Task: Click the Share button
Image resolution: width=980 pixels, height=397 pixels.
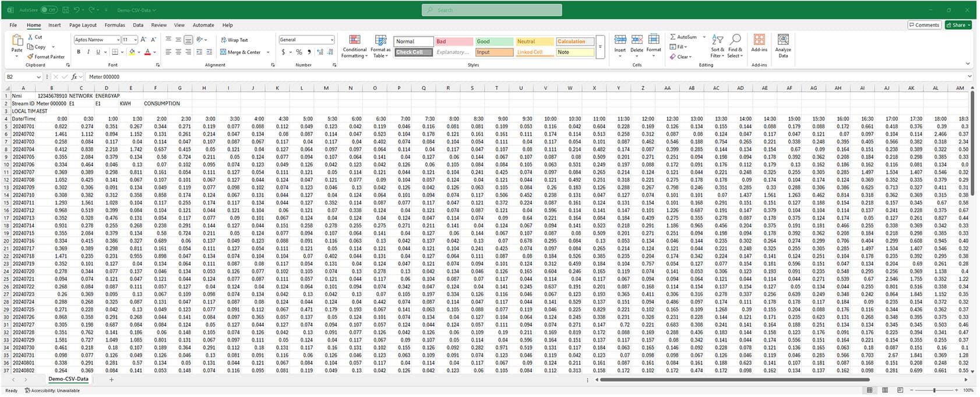Action: (x=958, y=25)
